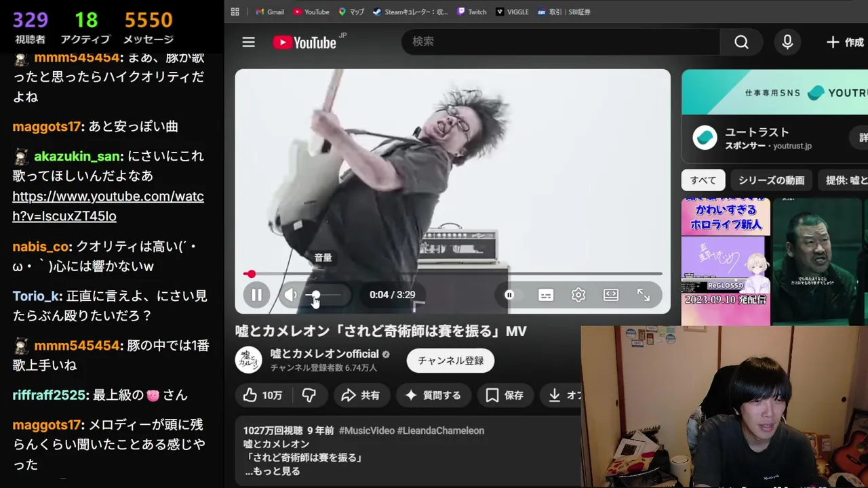
Task: Click the 1027万回視聴 9年前 view info
Action: 288,430
